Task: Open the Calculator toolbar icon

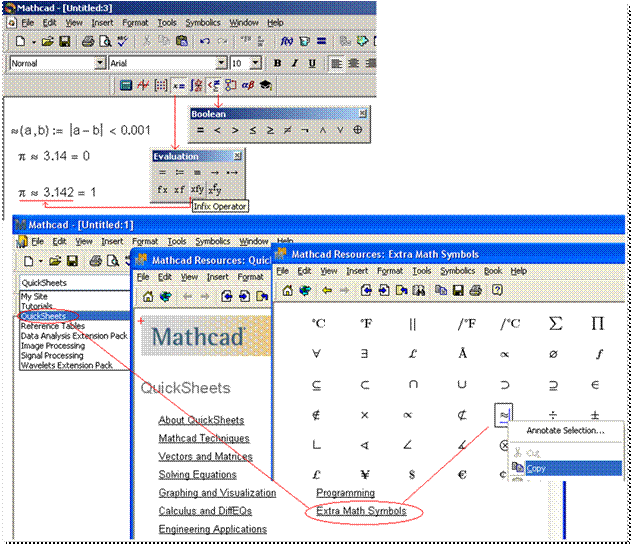Action: click(x=126, y=85)
